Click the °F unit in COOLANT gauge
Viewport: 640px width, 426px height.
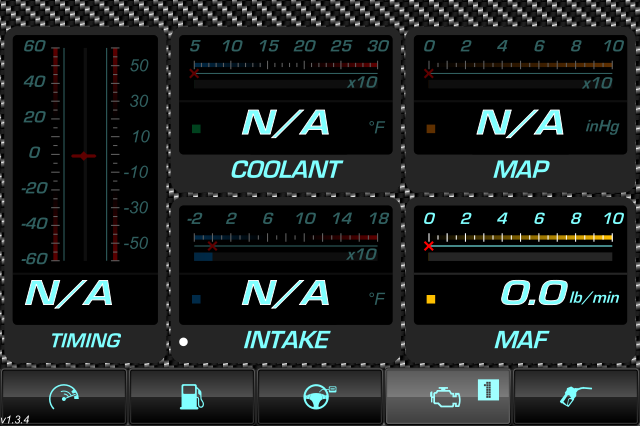(376, 127)
